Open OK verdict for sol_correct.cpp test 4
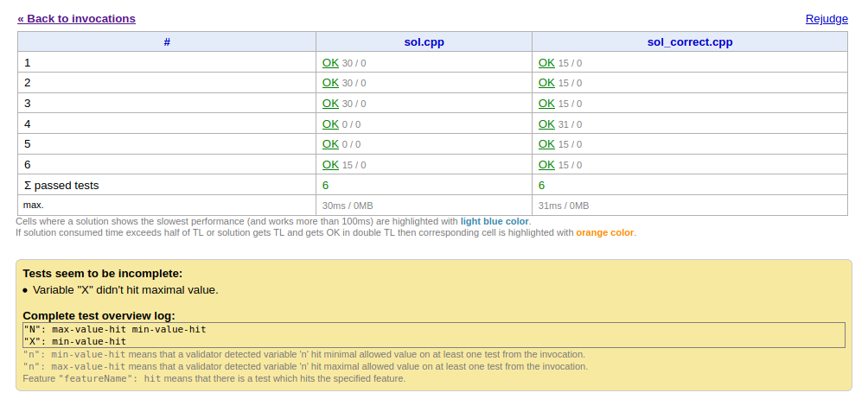Viewport: 868px width, 399px height. 546,123
